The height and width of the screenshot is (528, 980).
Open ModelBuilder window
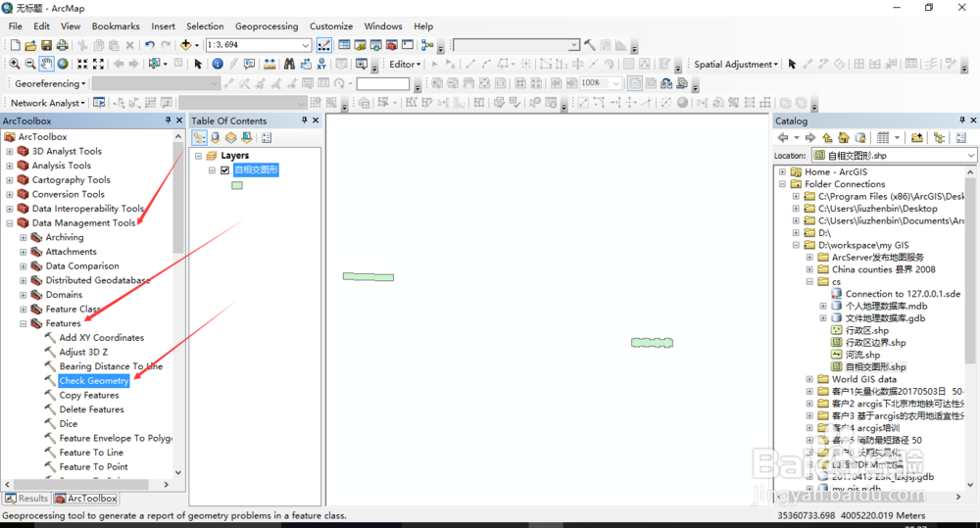pos(427,45)
